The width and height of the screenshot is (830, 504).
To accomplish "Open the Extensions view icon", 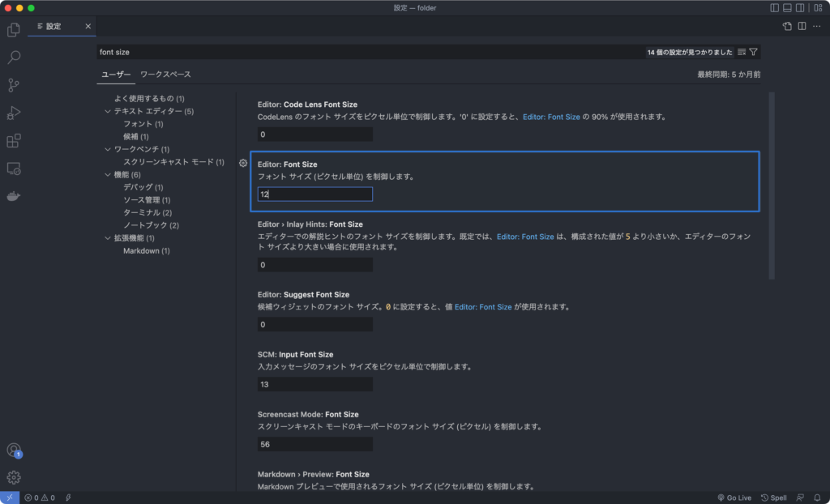I will [x=13, y=139].
